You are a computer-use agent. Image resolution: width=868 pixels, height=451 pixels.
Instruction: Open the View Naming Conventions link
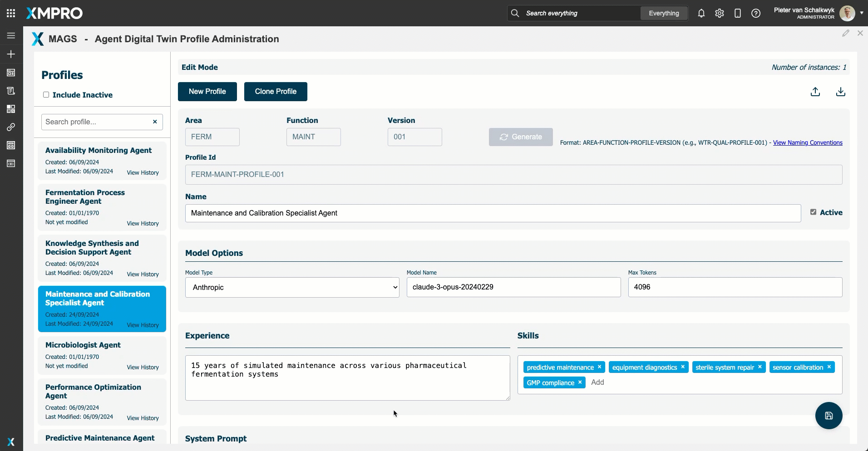click(x=807, y=142)
